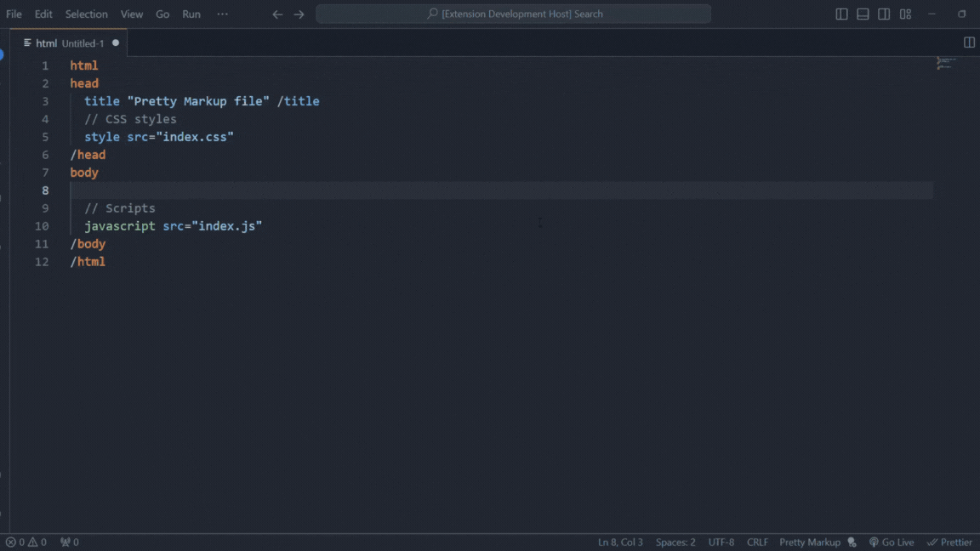
Task: Expand the overflow menu ellipsis
Action: tap(223, 14)
